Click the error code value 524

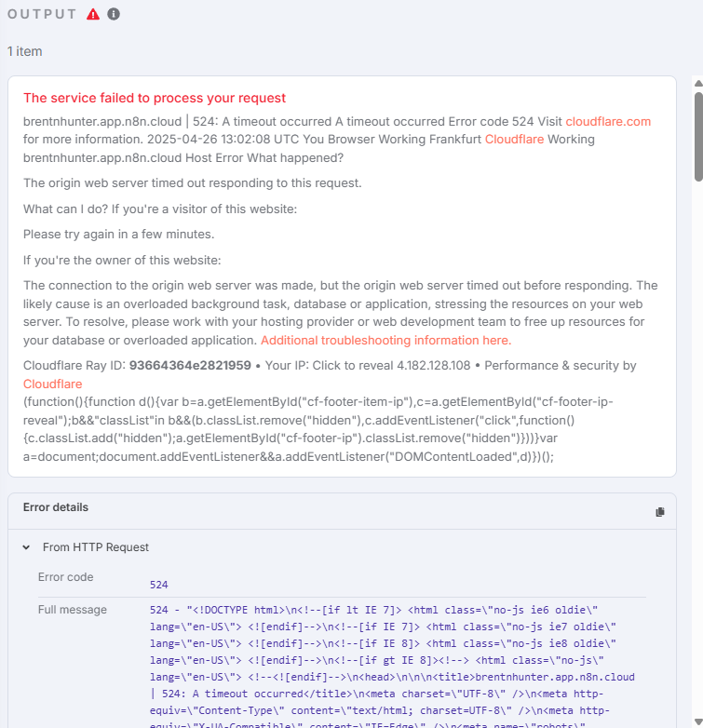click(158, 585)
